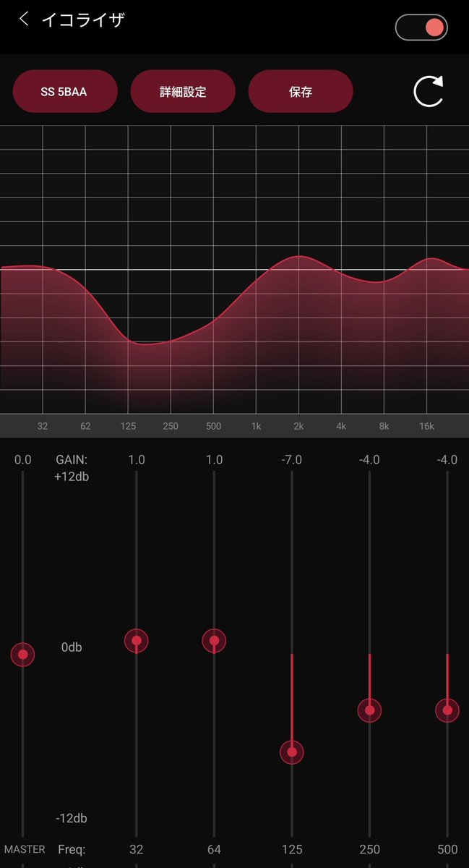Click the +12db gain scale label
The height and width of the screenshot is (868, 469).
72,477
